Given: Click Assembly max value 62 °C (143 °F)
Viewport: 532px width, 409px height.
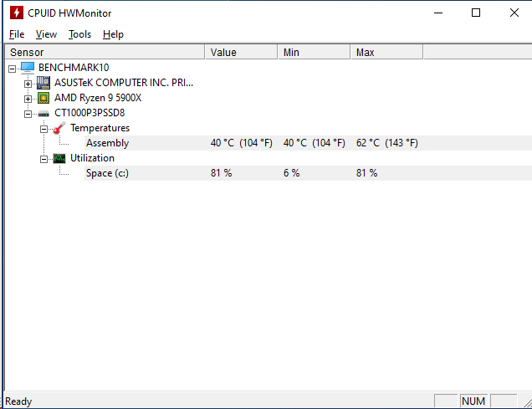Looking at the screenshot, I should 386,143.
